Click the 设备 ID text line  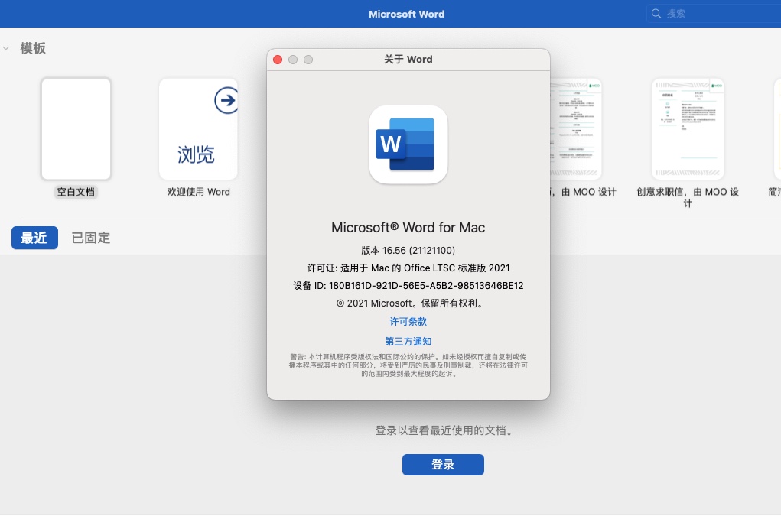point(408,285)
